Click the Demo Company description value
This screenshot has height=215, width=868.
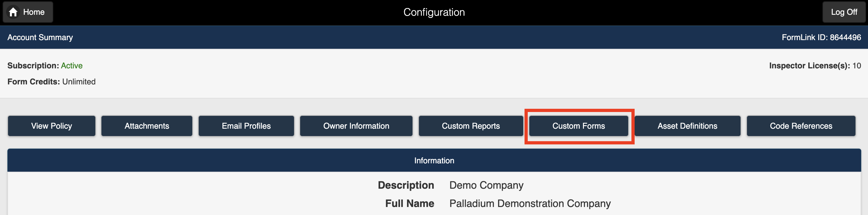(486, 185)
